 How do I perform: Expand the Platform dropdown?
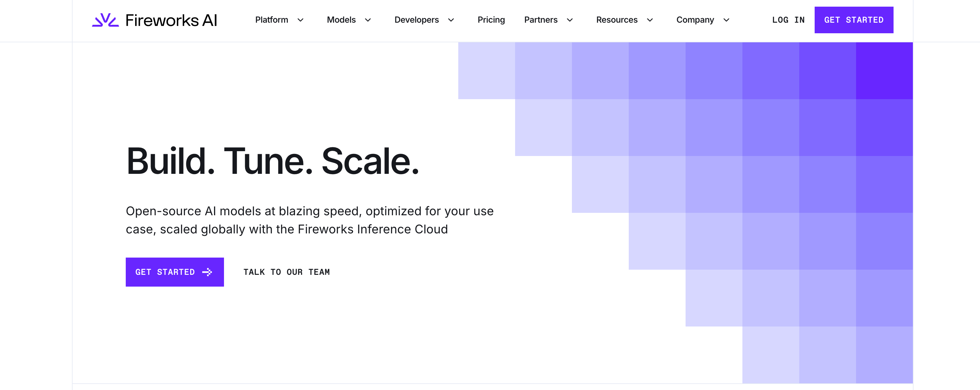point(300,20)
